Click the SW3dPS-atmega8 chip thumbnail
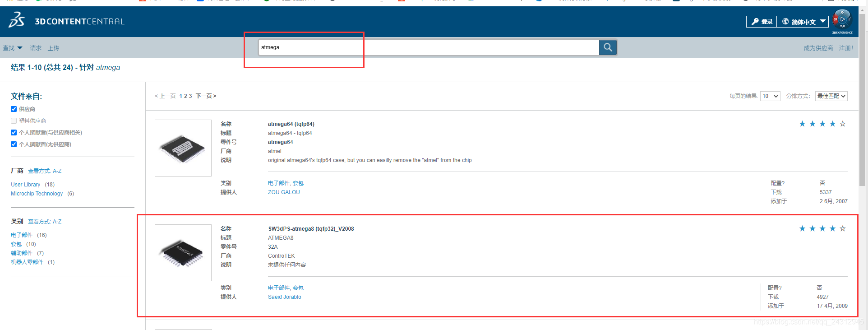This screenshot has width=868, height=330. tap(183, 253)
